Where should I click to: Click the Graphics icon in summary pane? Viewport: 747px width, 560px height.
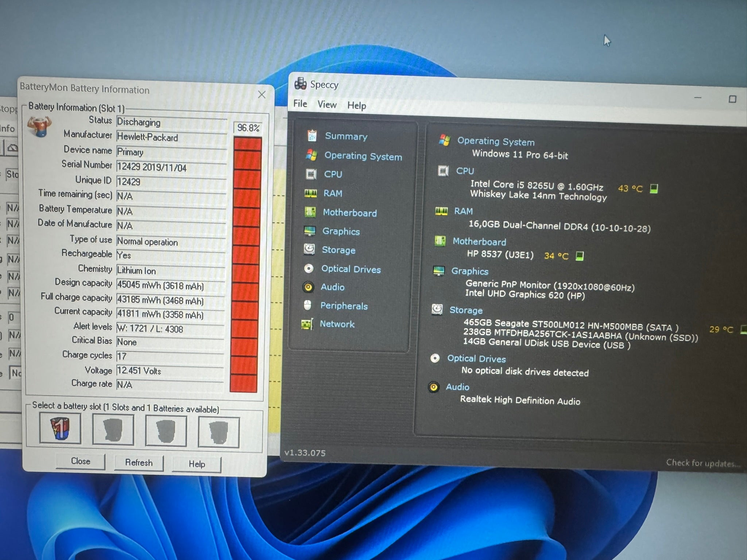tap(438, 271)
